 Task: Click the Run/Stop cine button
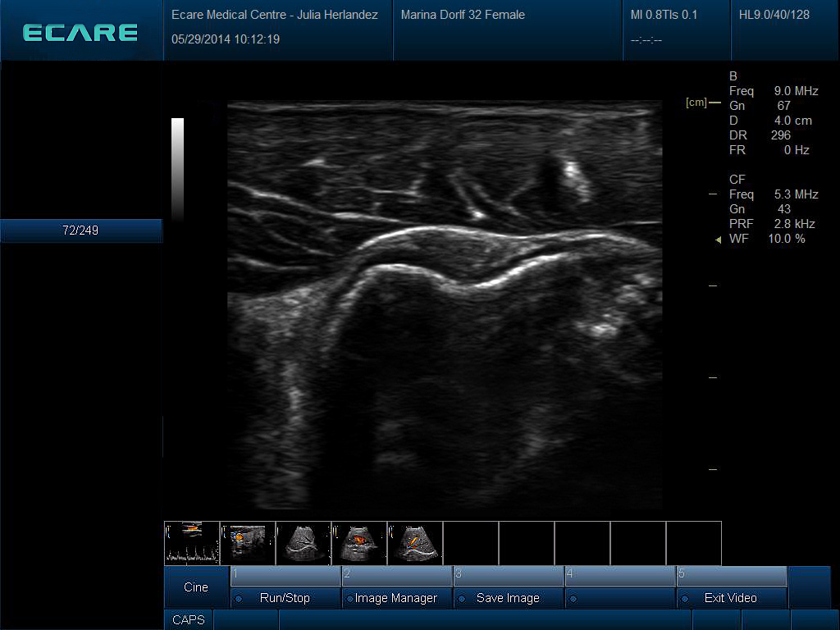(x=285, y=598)
